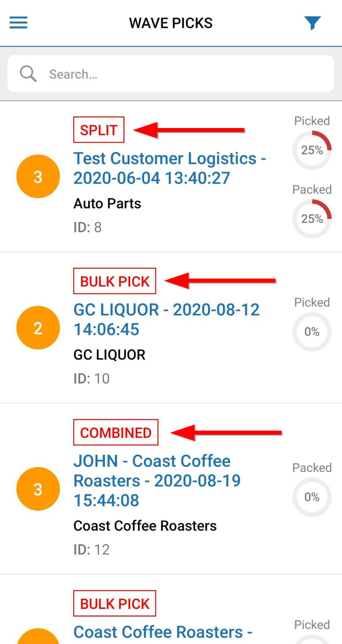Click orange badge 3 on JOHN wave
This screenshot has width=342, height=644.
[38, 489]
